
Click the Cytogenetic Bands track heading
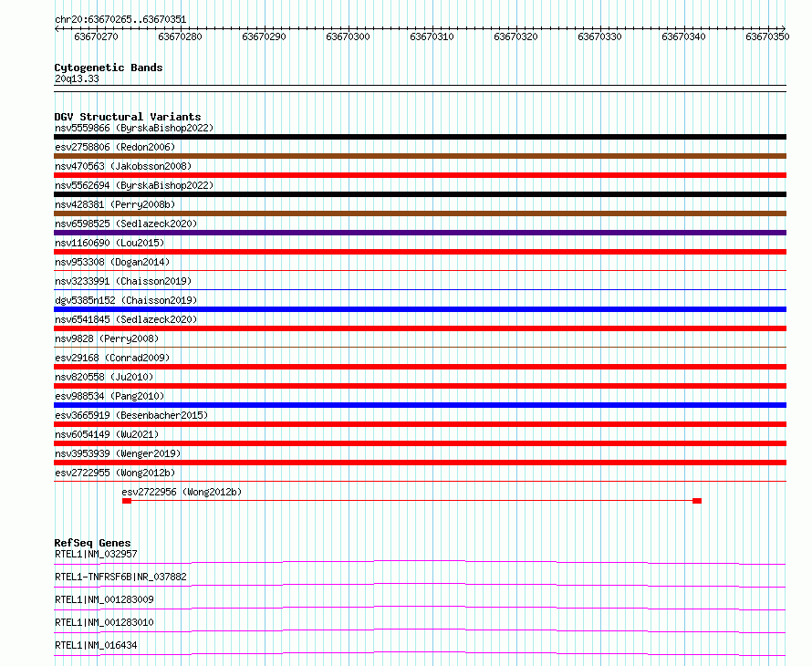(109, 68)
